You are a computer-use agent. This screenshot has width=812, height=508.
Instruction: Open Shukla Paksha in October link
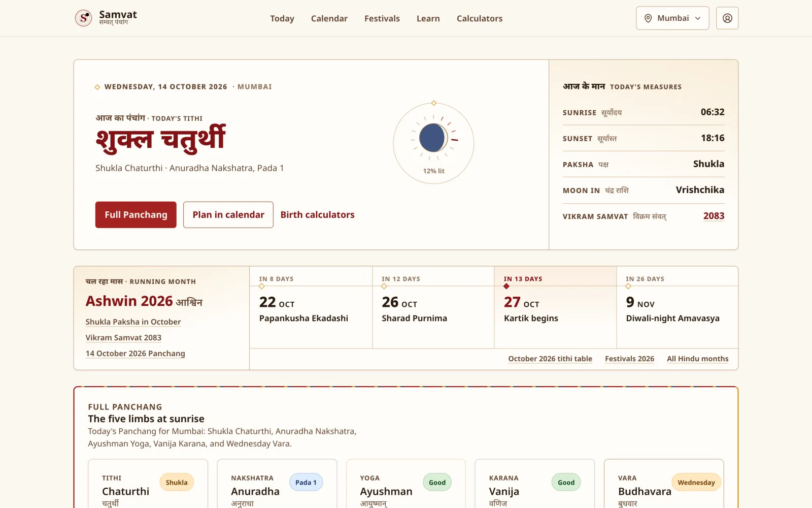133,322
